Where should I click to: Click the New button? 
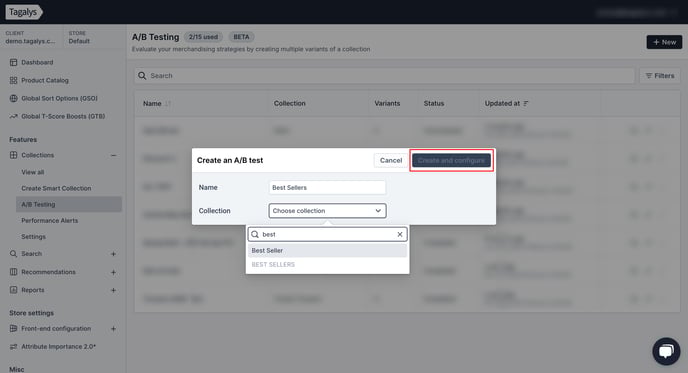click(x=664, y=42)
